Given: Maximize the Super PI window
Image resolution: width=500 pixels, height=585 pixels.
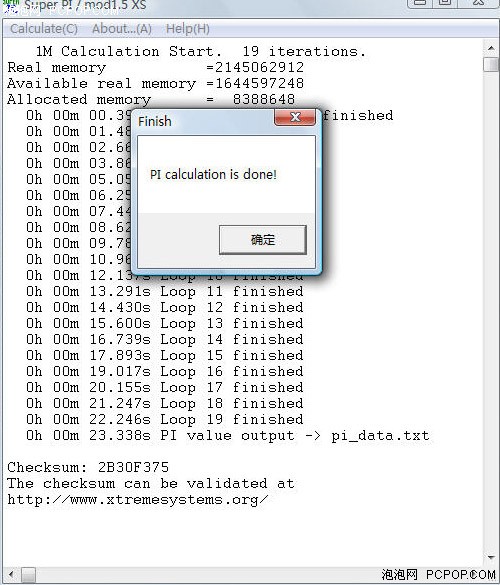Looking at the screenshot, I should pyautogui.click(x=445, y=3).
